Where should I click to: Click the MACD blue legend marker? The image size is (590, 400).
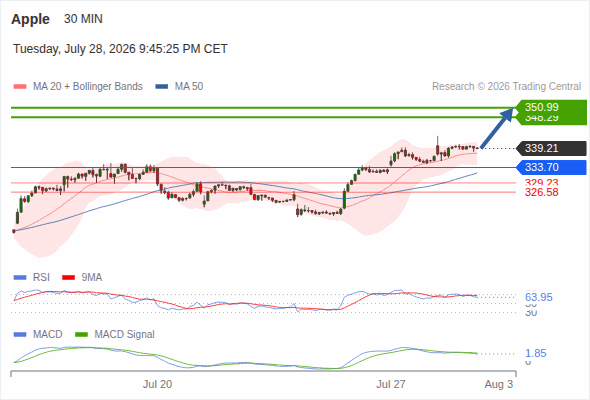(20, 335)
